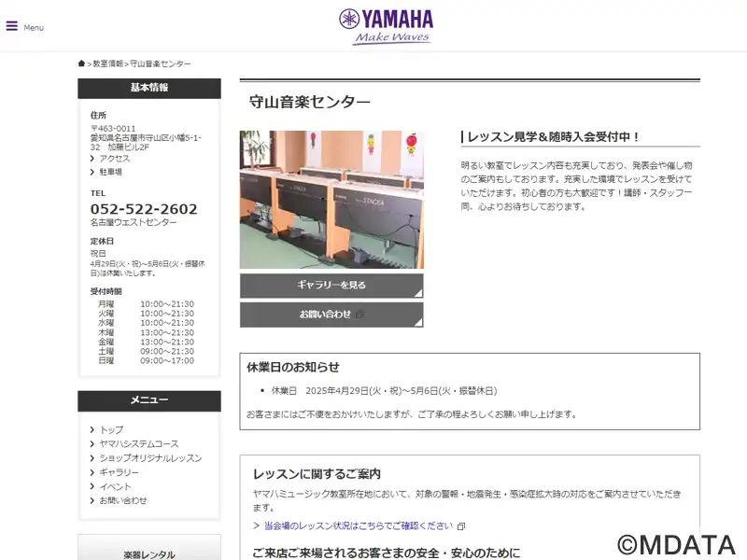Click the 〒463-0011 postal code
Screen dimensions: 747x560
tap(113, 129)
